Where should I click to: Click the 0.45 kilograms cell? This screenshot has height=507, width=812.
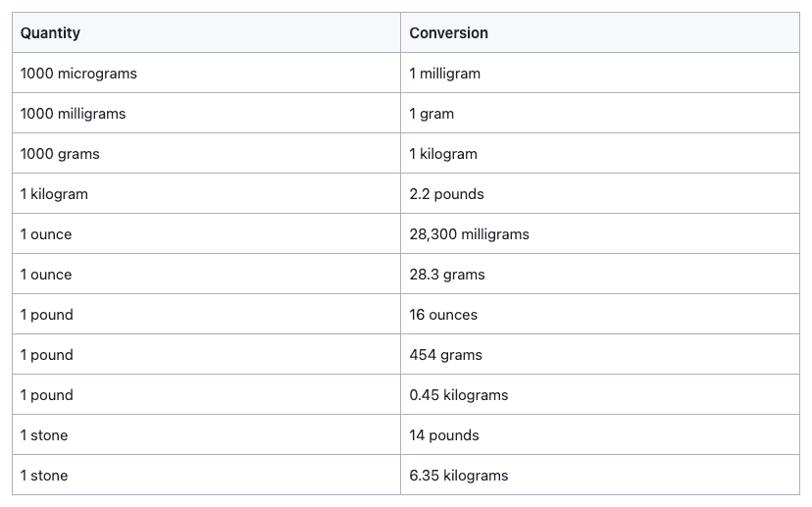599,394
